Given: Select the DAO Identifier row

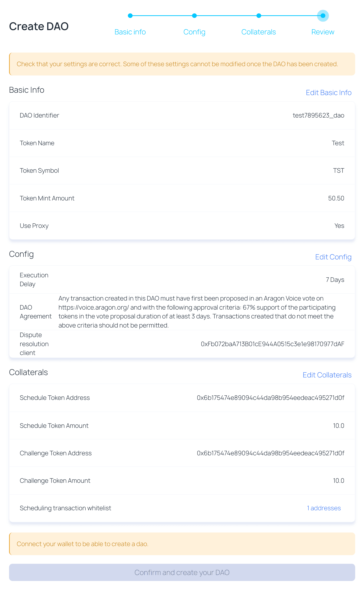Looking at the screenshot, I should point(182,115).
